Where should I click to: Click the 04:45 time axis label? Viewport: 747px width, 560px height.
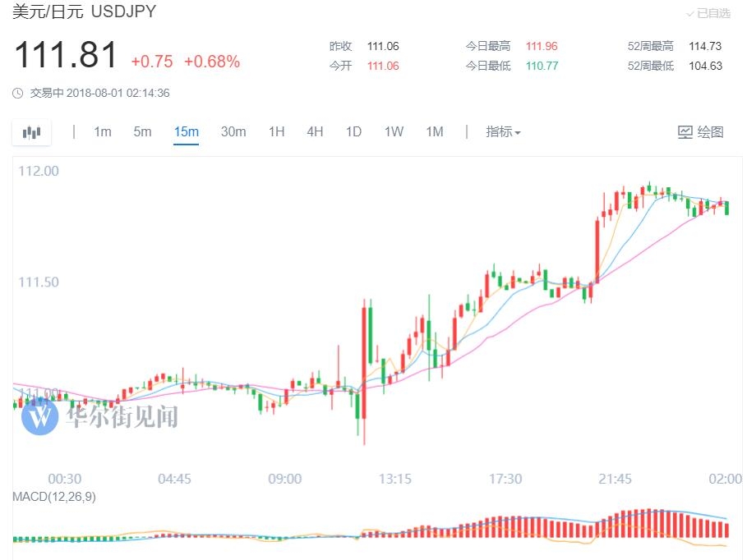174,479
